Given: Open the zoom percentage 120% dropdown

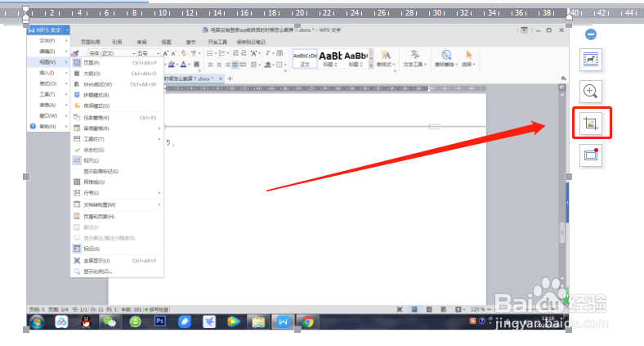Looking at the screenshot, I should pos(477,309).
